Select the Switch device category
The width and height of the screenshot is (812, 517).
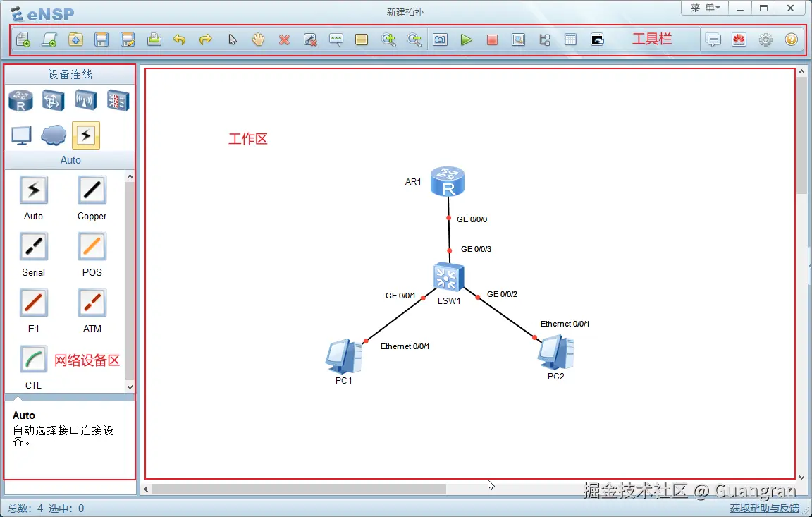point(54,100)
